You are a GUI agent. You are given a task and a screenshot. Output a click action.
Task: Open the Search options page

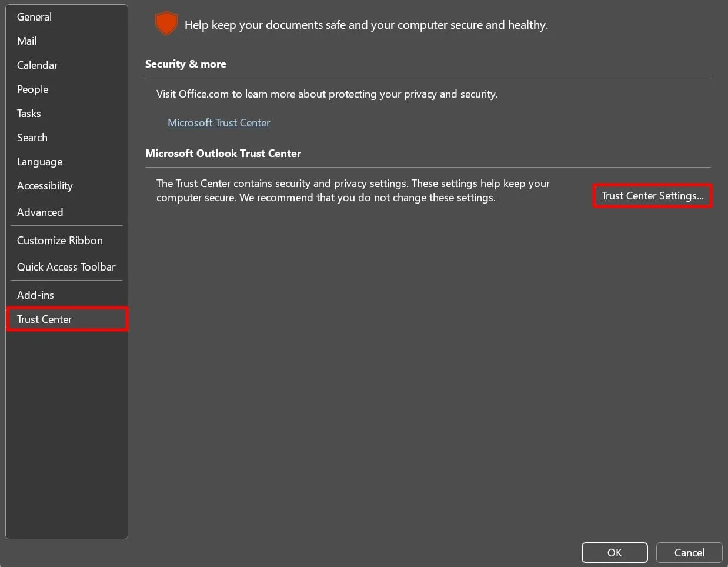click(x=32, y=137)
